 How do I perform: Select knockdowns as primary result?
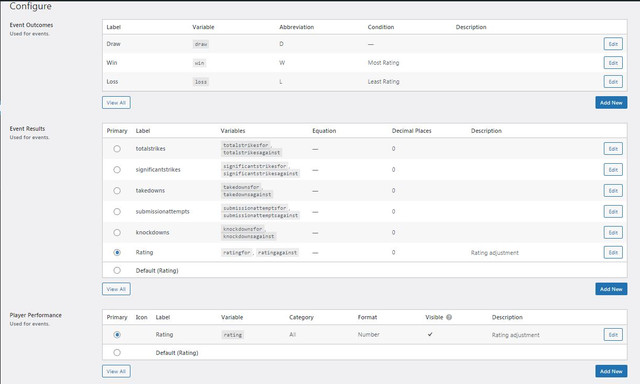point(117,232)
